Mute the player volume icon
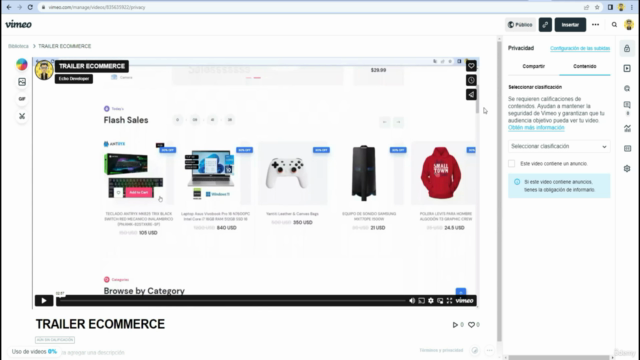Image resolution: width=640 pixels, height=360 pixels. click(412, 301)
